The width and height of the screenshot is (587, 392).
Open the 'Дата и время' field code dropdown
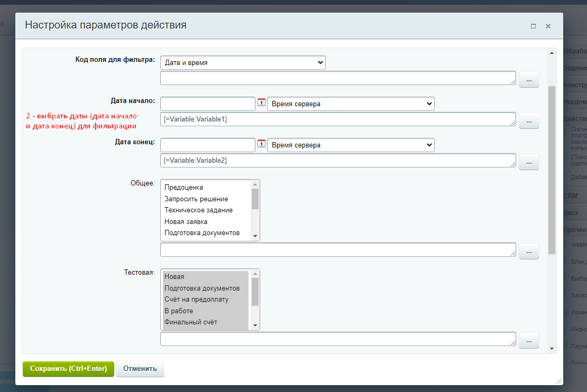click(x=243, y=63)
